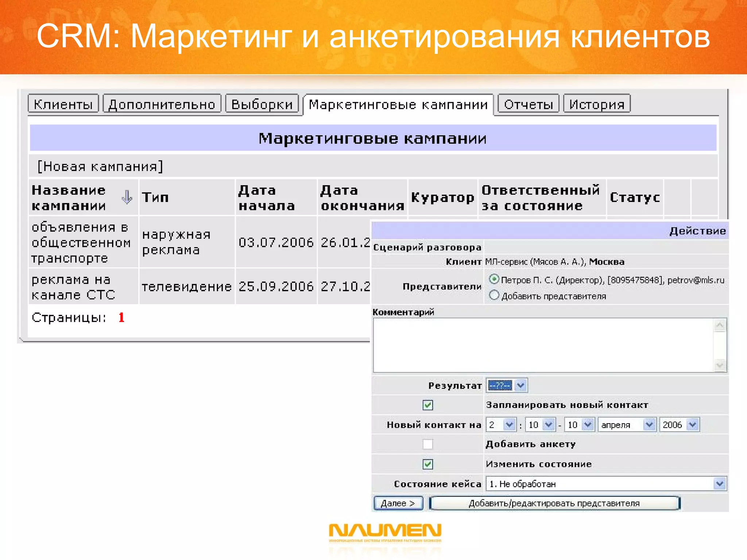Toggle Запланировать новый контакт checkbox
Viewport: 747px width, 560px height.
click(x=427, y=405)
